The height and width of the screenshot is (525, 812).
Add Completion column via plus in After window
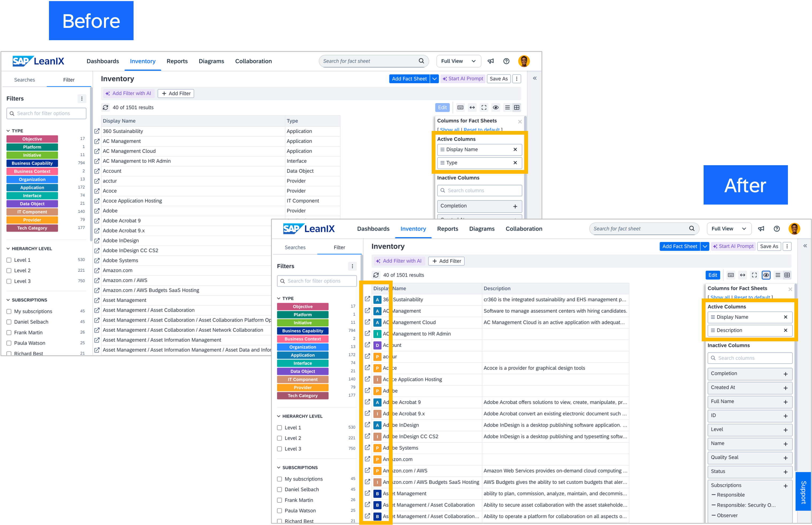(x=786, y=374)
